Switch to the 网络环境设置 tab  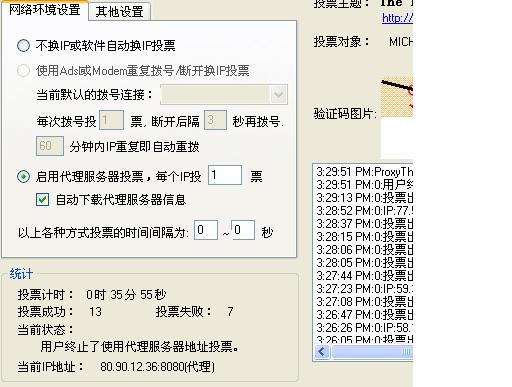coord(45,10)
